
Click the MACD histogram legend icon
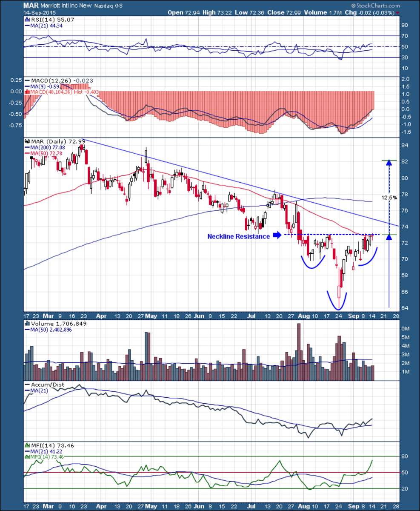27,91
